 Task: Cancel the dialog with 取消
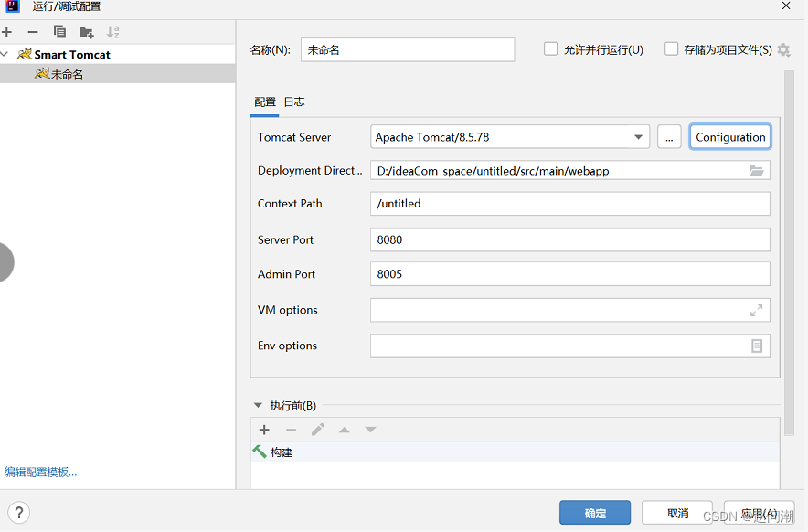677,513
